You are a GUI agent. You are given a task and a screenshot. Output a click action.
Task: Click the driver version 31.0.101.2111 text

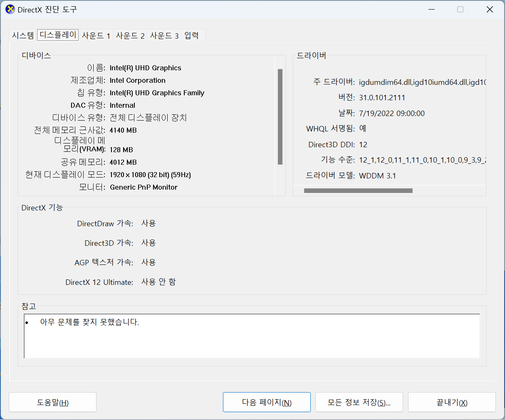(x=382, y=98)
